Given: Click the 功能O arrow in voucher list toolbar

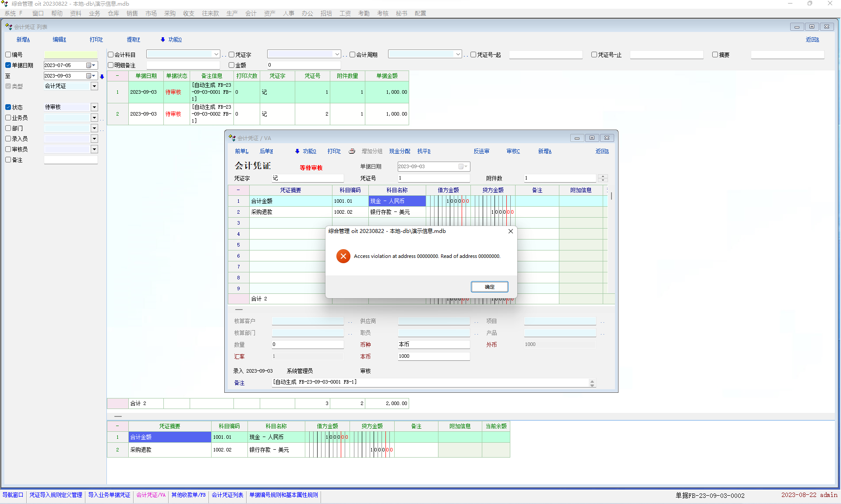Looking at the screenshot, I should pyautogui.click(x=163, y=39).
